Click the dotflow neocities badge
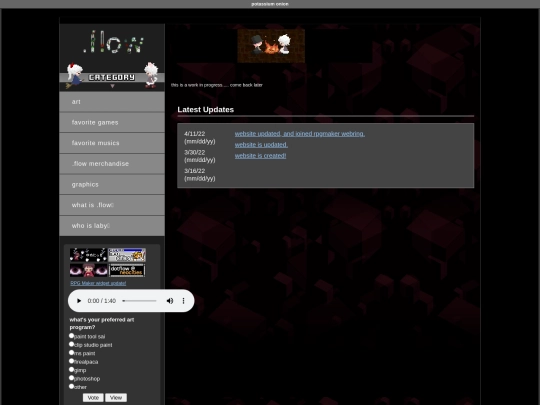The image size is (540, 405). [x=127, y=270]
